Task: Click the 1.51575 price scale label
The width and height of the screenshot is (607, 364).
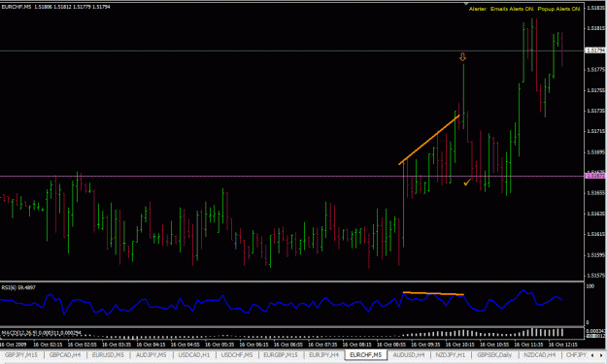Action: (595, 276)
